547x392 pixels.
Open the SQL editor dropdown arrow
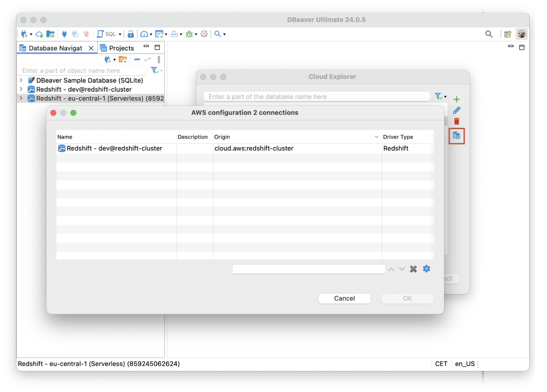click(120, 34)
